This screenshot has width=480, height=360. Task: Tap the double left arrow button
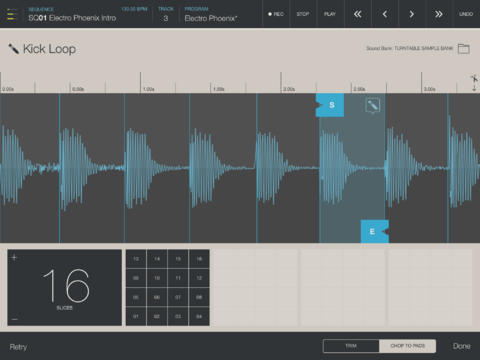[357, 14]
